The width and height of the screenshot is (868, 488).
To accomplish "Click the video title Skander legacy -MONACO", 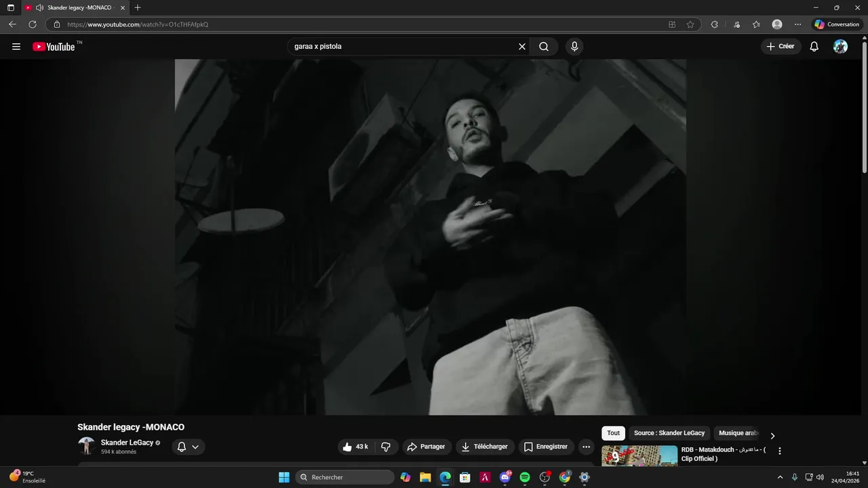I will coord(131,427).
